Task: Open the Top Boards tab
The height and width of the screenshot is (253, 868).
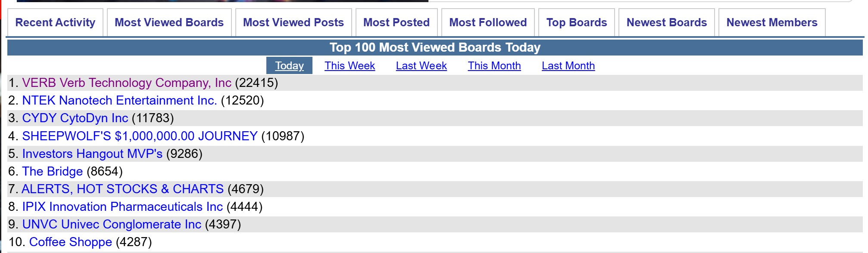Action: (577, 22)
